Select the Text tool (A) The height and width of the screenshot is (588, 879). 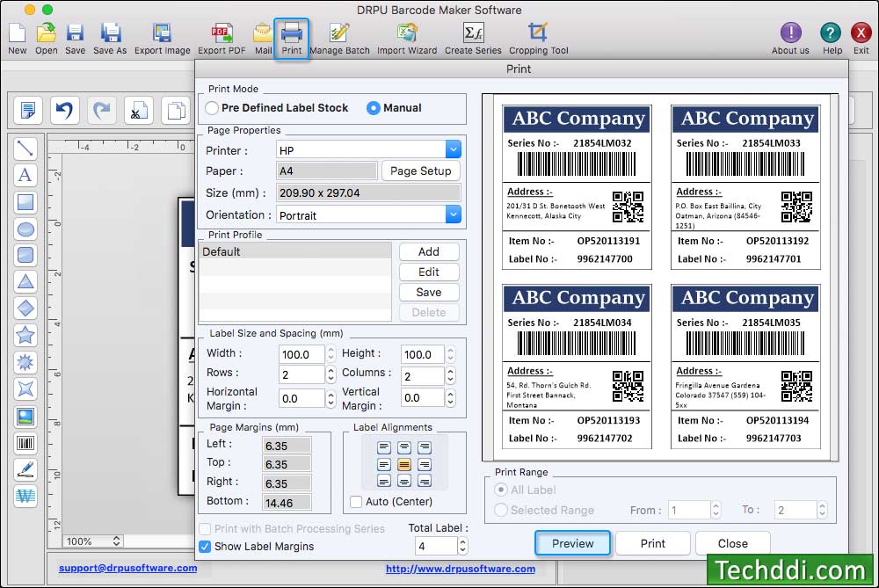(x=25, y=176)
